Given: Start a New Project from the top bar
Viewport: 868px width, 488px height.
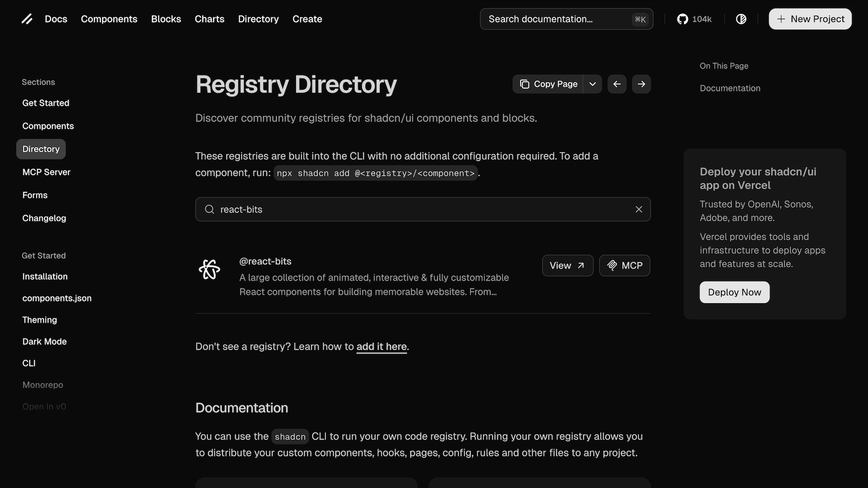Looking at the screenshot, I should 810,19.
